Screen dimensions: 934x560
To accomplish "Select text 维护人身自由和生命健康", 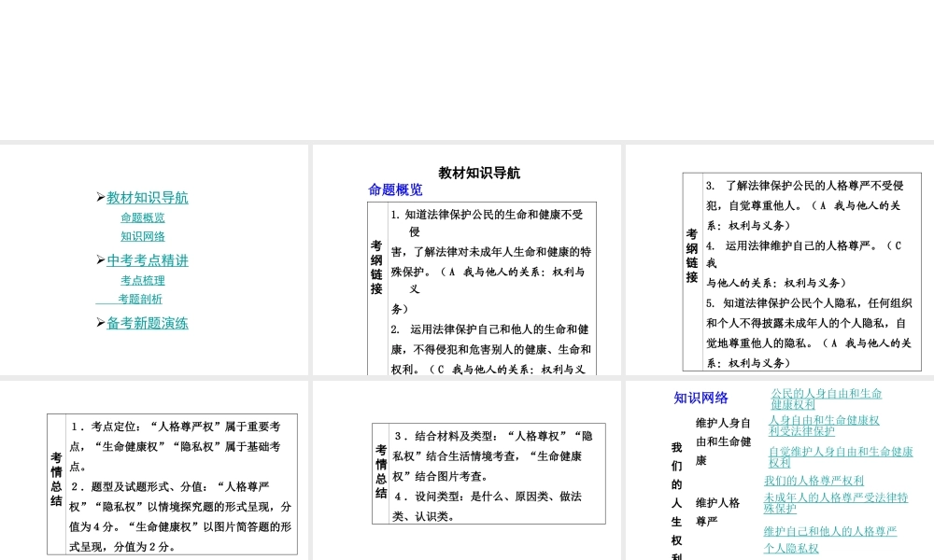I will pyautogui.click(x=723, y=441).
